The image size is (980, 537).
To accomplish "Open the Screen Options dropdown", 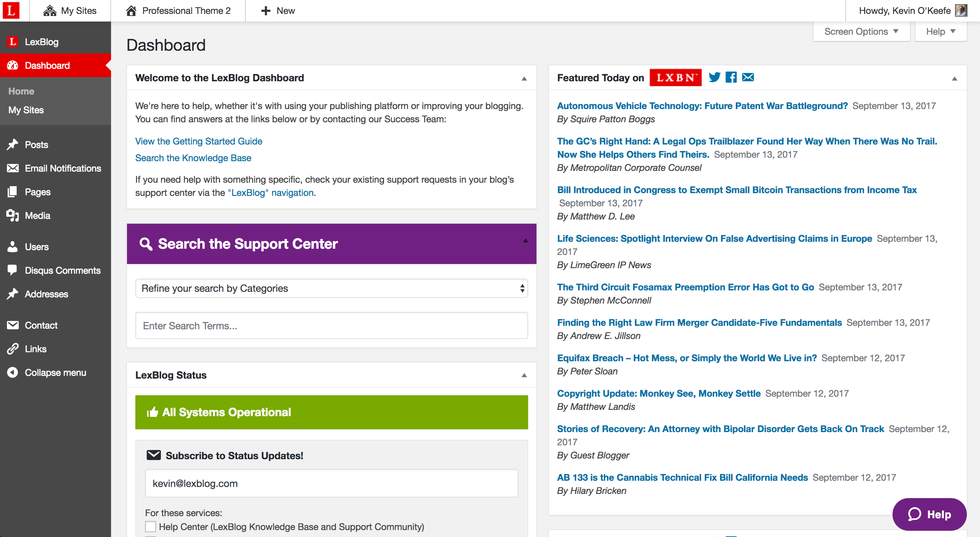I will [x=861, y=32].
